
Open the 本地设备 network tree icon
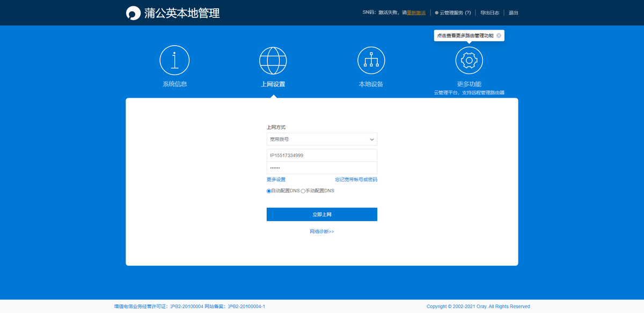(x=371, y=60)
